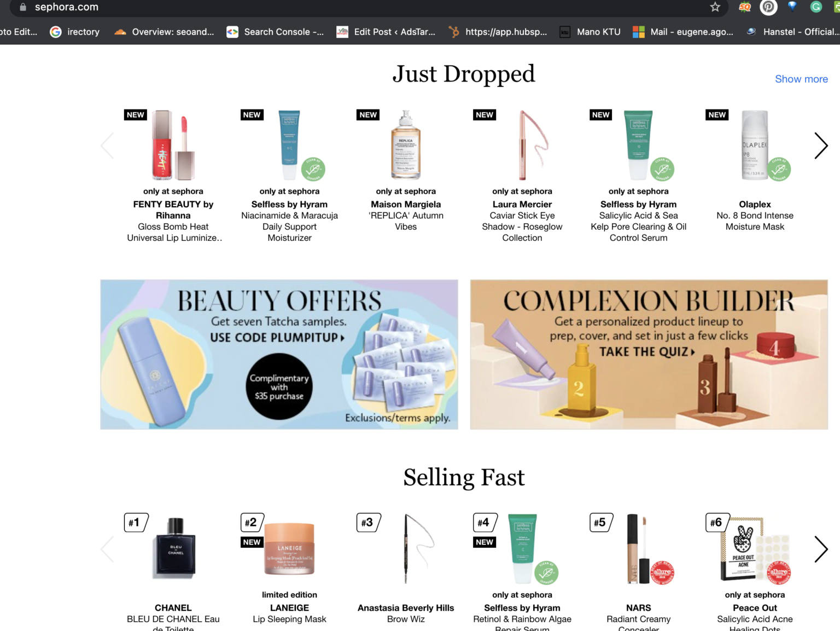The image size is (840, 631).
Task: Go back in the Selling Fast carousel
Action: pos(107,549)
